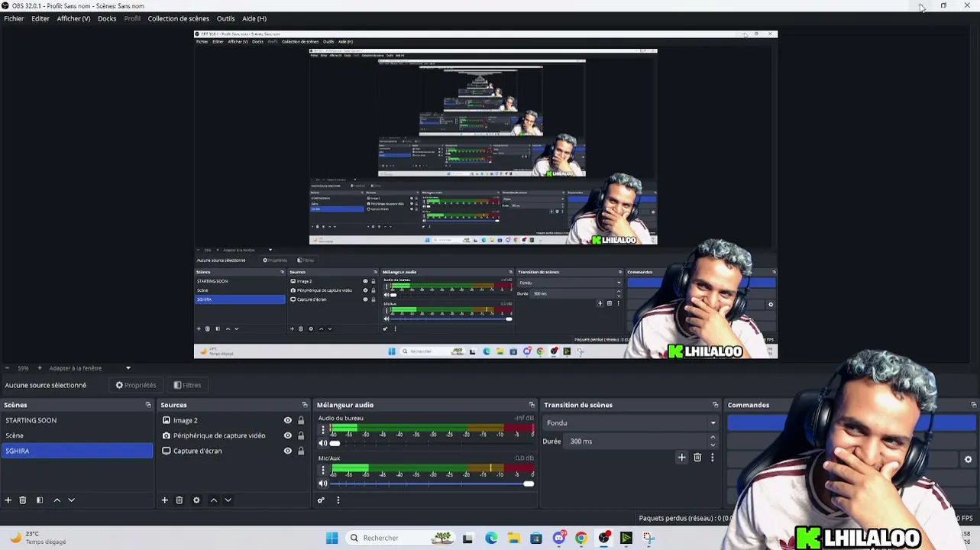Screen dimensions: 980x550
Task: Open the Outils menu
Action: pos(225,18)
